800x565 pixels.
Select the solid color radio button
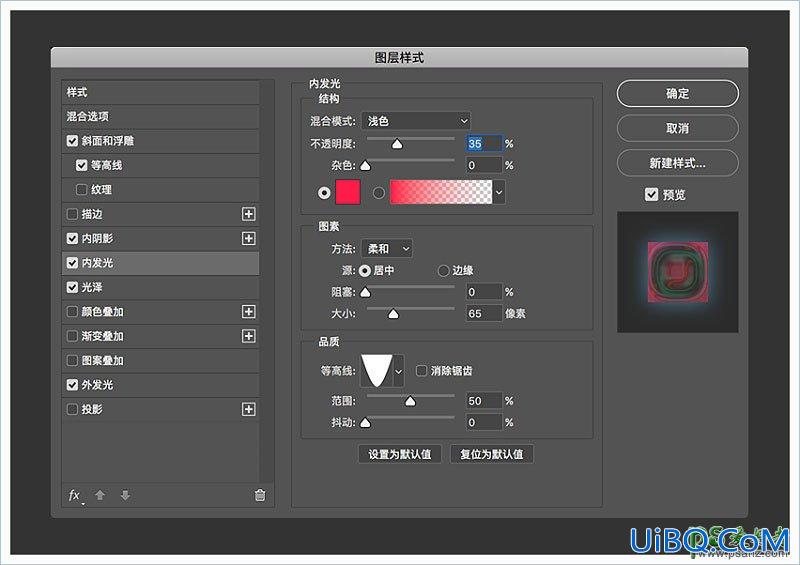[324, 193]
